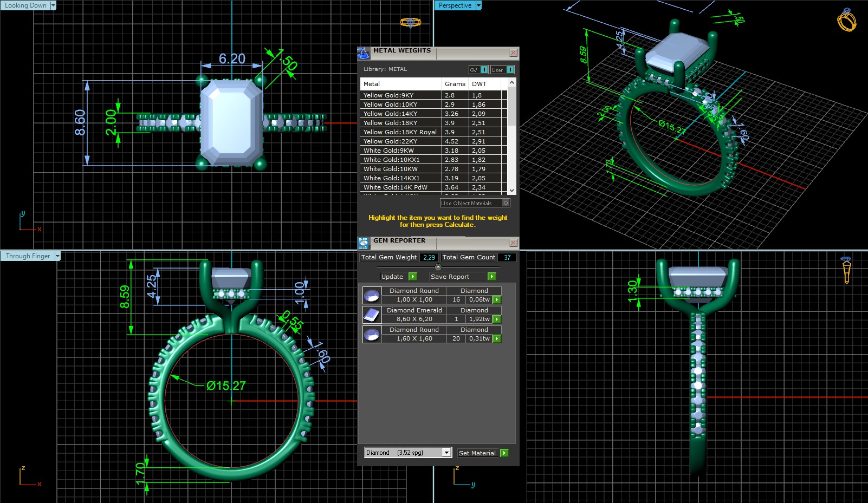
Task: Select the White Gold:10KX1 row
Action: click(434, 160)
